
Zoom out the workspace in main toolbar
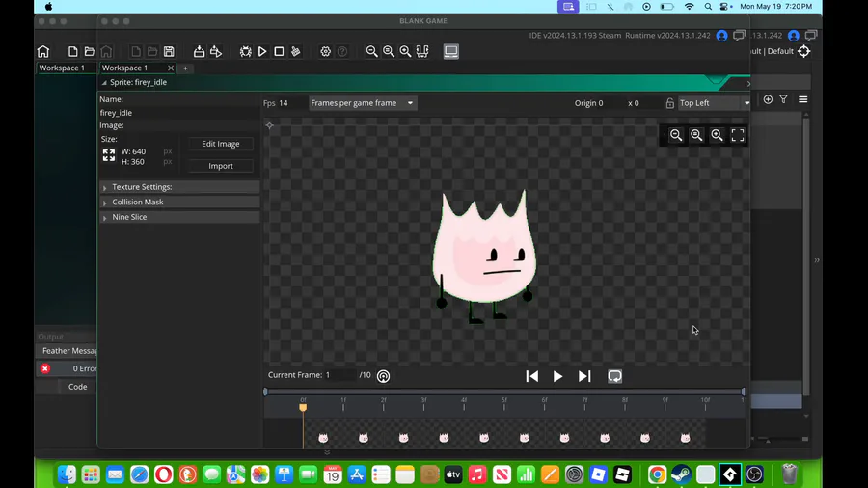(372, 51)
